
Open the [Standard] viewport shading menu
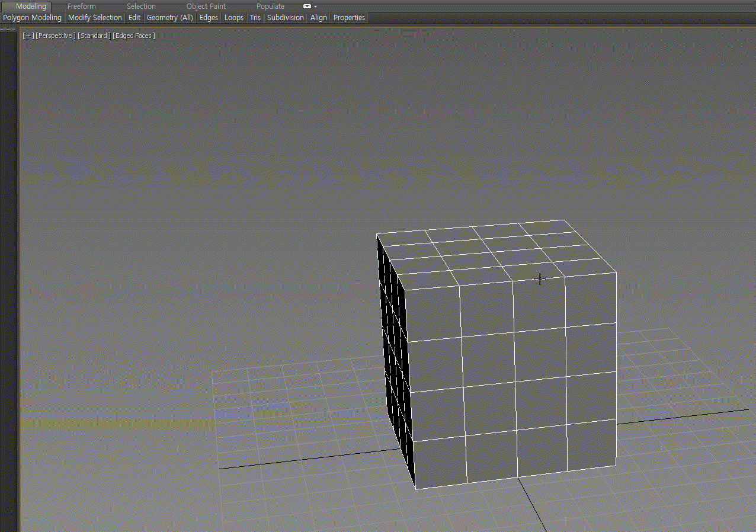click(94, 36)
